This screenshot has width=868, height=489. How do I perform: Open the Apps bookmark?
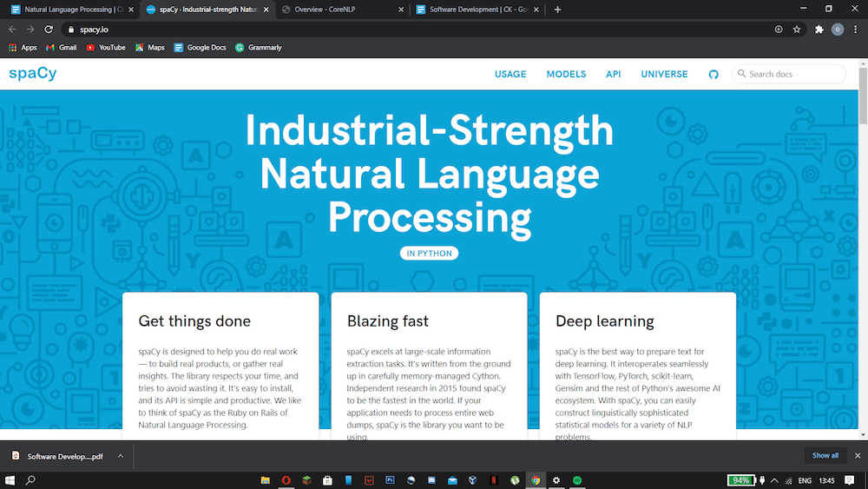coord(23,48)
